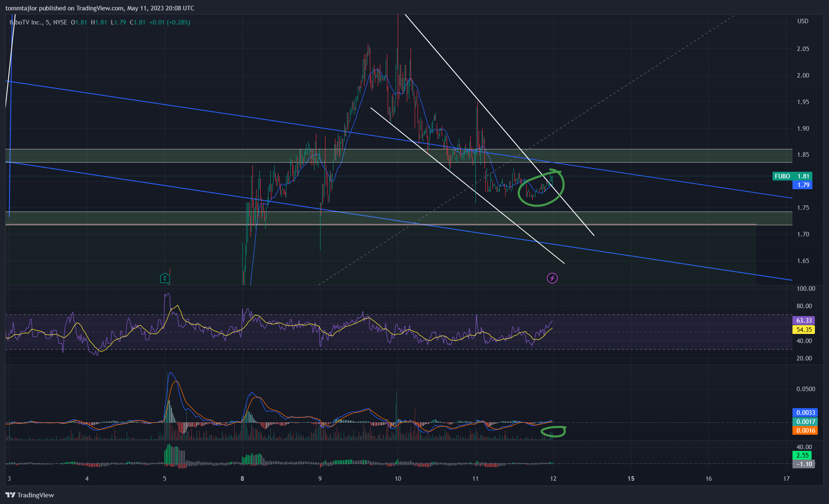Click the price axis 1.75 label

pyautogui.click(x=803, y=208)
